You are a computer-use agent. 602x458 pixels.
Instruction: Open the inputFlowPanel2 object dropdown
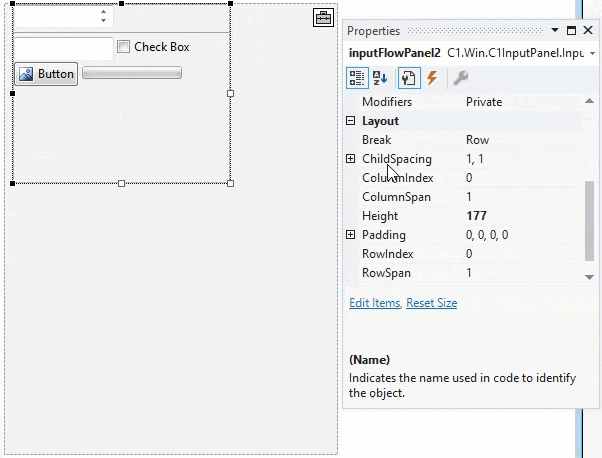pyautogui.click(x=593, y=53)
